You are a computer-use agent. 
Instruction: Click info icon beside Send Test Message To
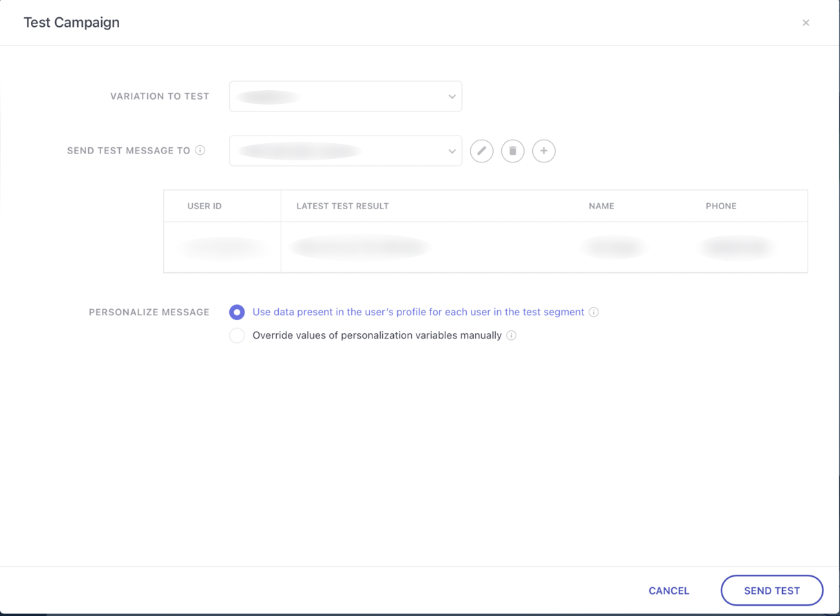coord(200,150)
